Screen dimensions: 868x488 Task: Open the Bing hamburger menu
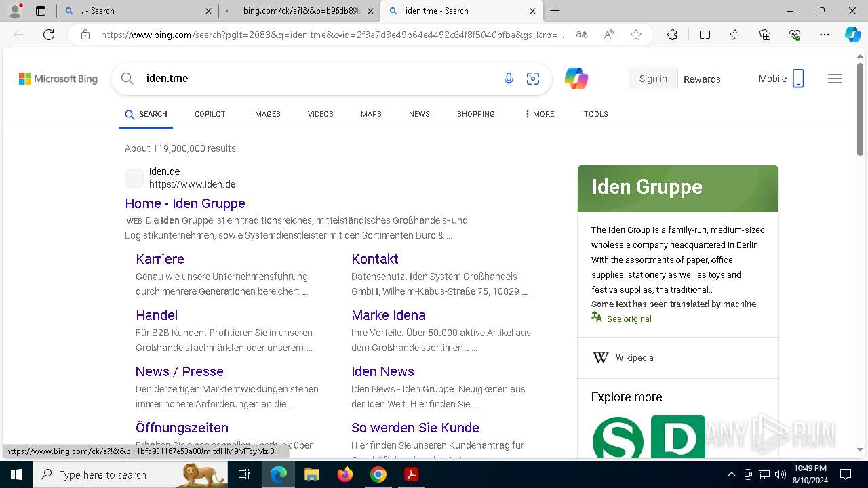click(835, 79)
